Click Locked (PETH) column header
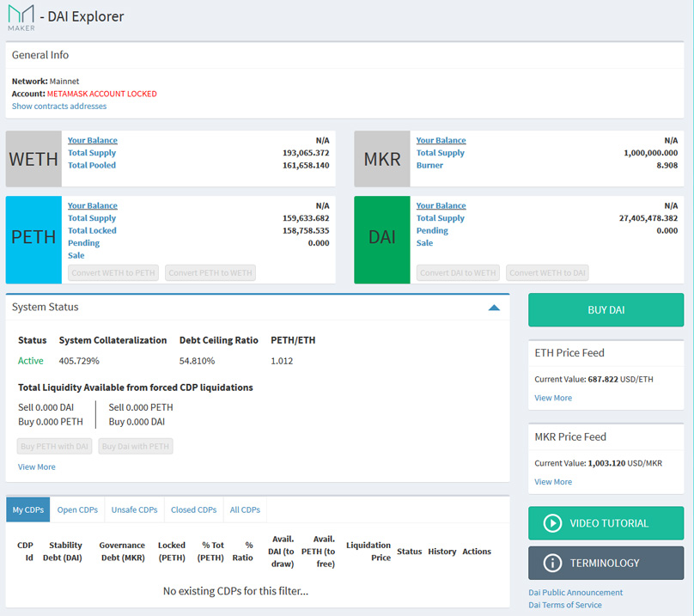 tap(172, 552)
